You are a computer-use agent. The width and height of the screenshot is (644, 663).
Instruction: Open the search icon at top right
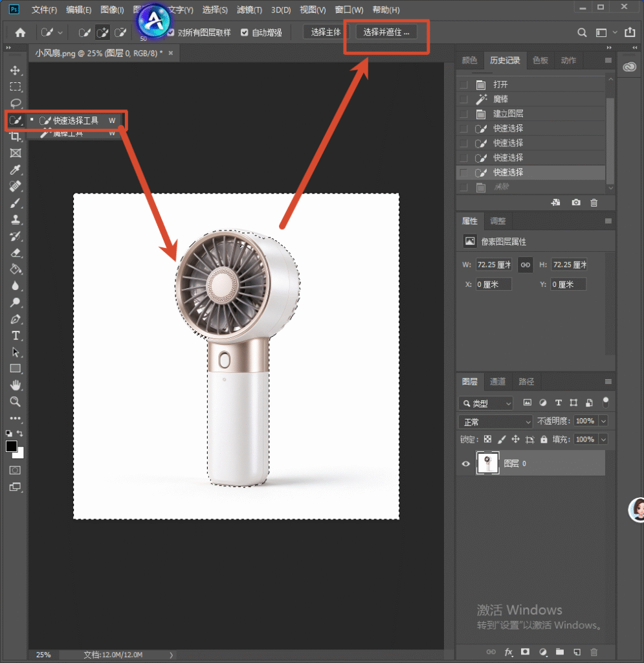[x=582, y=32]
